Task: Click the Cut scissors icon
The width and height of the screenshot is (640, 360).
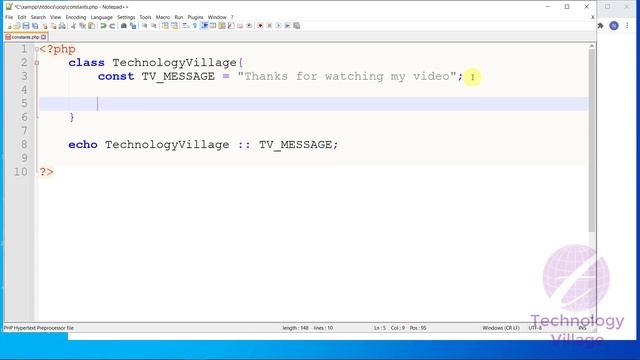Action: 73,26
